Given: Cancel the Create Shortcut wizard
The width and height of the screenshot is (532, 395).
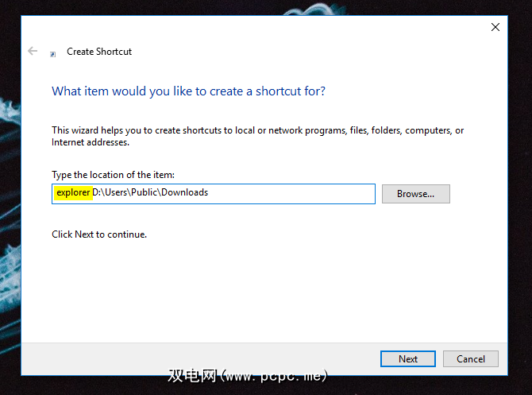Looking at the screenshot, I should pos(471,359).
